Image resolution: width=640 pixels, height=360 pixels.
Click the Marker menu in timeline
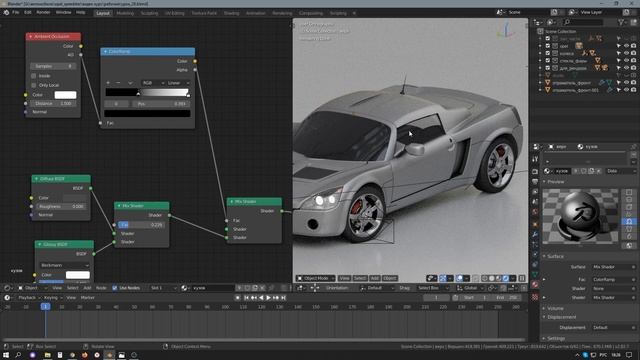tap(87, 298)
